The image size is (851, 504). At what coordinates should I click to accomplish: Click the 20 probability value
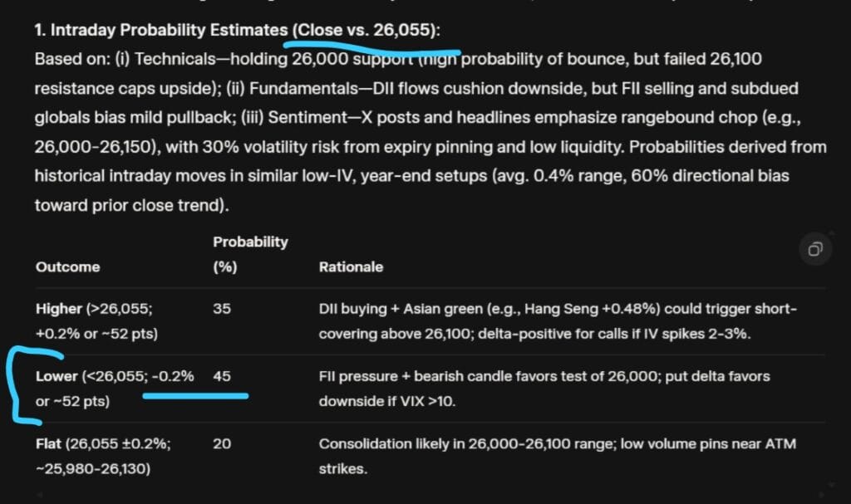[222, 444]
